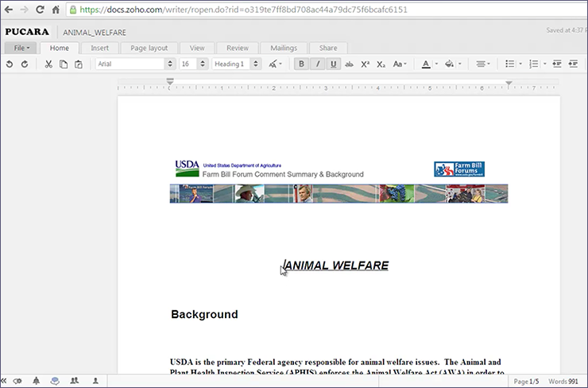Cut selection with the scissors icon
588x388 pixels.
pyautogui.click(x=48, y=64)
